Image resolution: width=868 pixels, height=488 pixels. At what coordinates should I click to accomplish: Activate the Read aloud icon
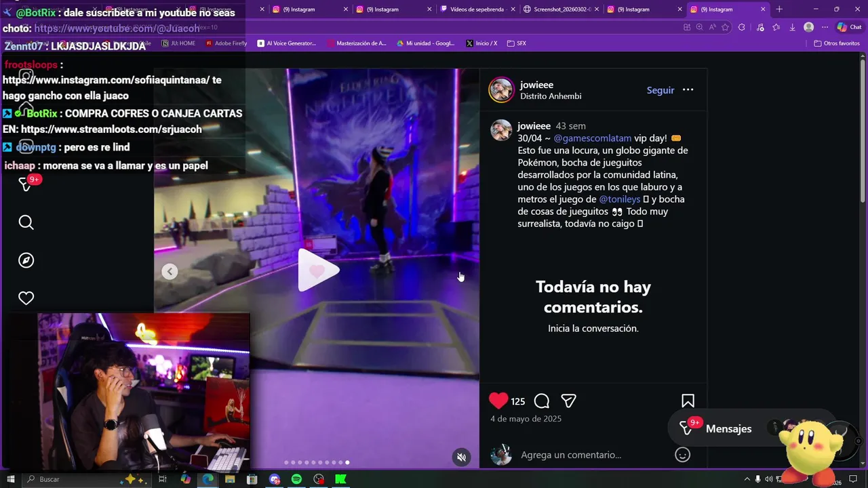[x=712, y=27]
